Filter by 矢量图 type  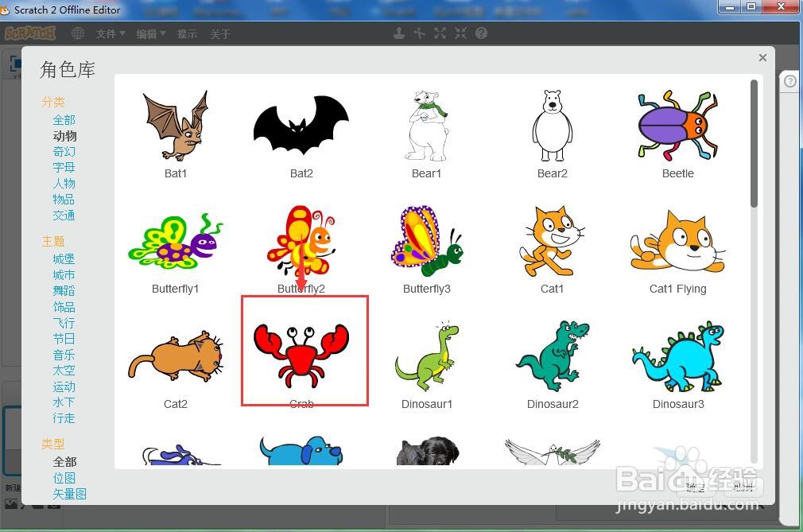click(70, 494)
